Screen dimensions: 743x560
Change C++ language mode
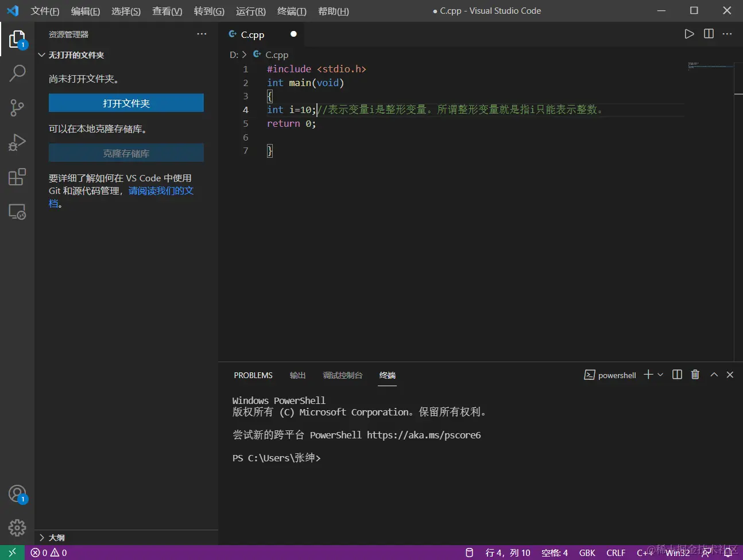[x=644, y=553]
